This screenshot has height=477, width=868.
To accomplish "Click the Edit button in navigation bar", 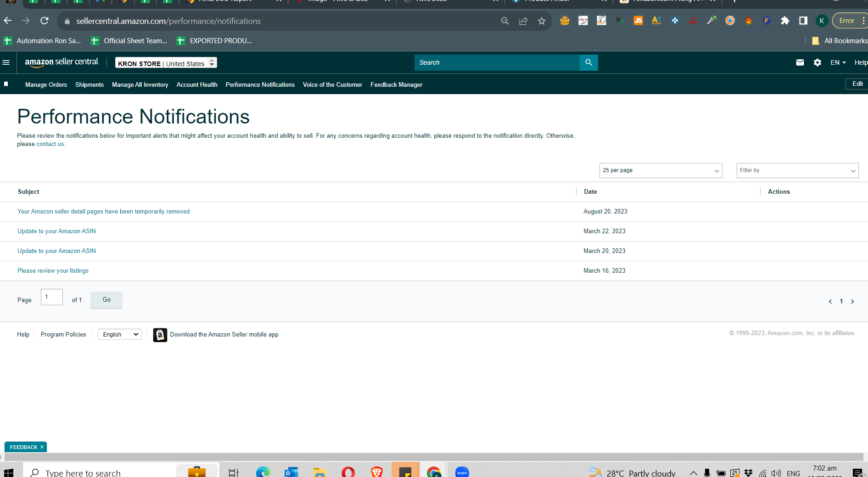I will click(857, 84).
